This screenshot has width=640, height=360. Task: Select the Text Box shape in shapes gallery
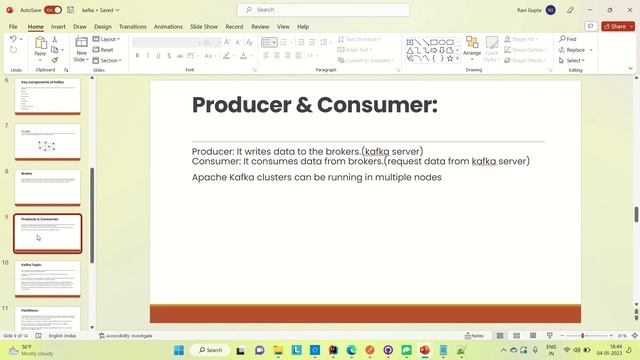[x=410, y=42]
